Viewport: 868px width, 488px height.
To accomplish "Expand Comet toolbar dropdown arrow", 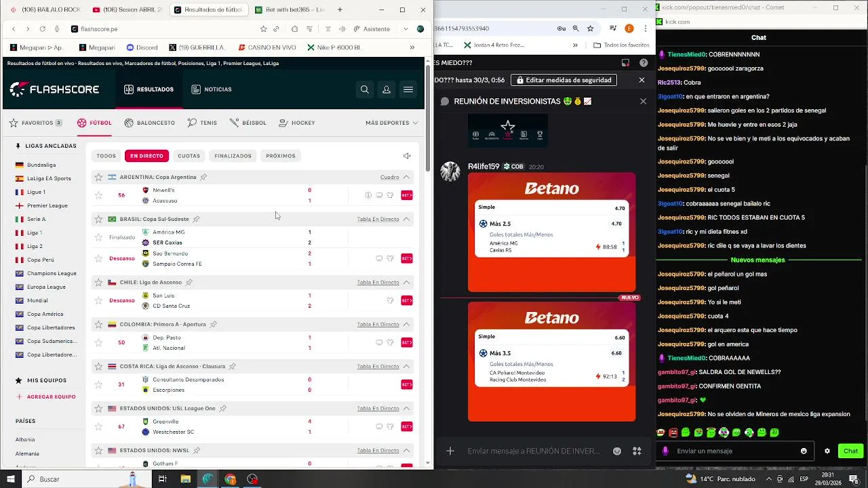I will [x=406, y=29].
